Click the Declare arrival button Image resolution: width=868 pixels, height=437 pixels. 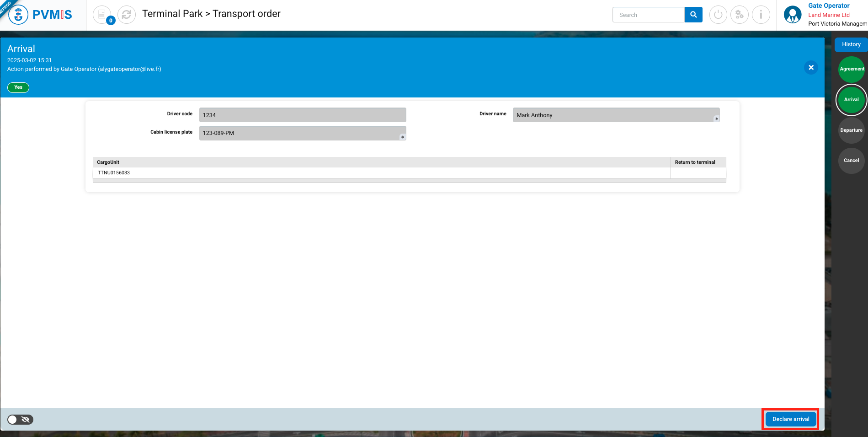tap(790, 419)
